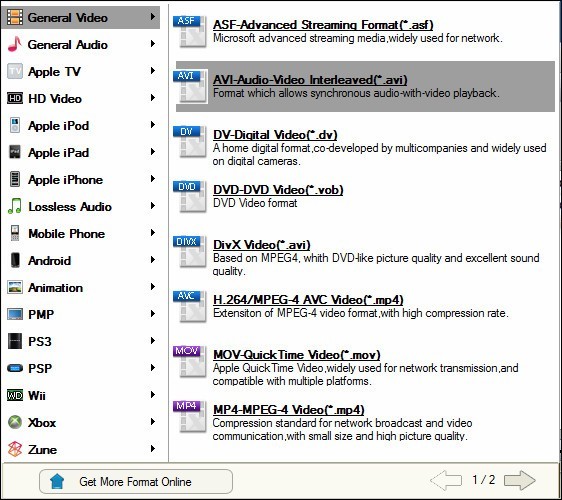This screenshot has height=500, width=562.
Task: Click 'DVD Video format' description text
Action: (255, 203)
